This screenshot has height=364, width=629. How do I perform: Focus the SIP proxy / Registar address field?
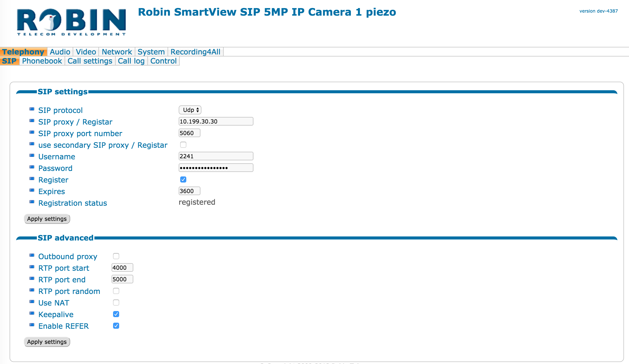tap(216, 122)
